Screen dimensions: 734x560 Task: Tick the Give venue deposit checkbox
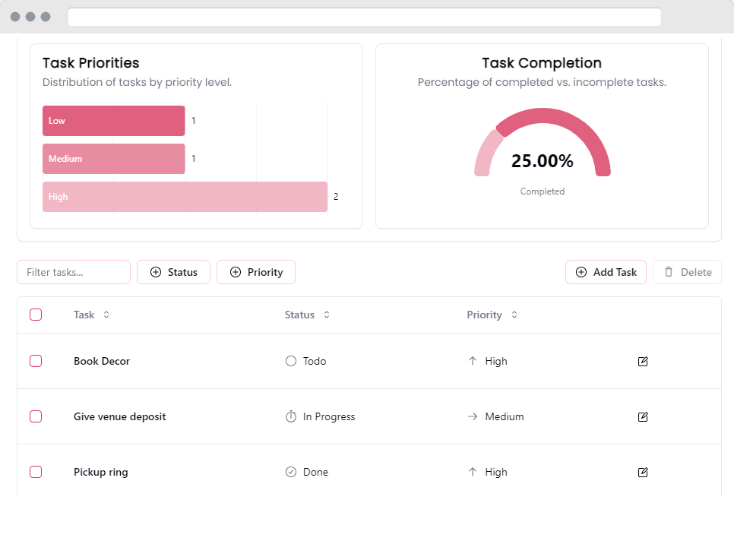pyautogui.click(x=36, y=416)
